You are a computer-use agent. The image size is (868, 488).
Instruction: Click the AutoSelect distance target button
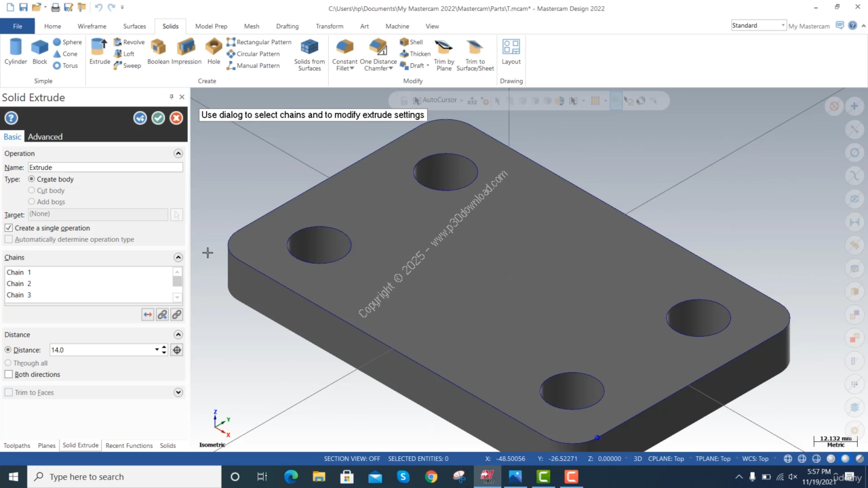(x=176, y=350)
